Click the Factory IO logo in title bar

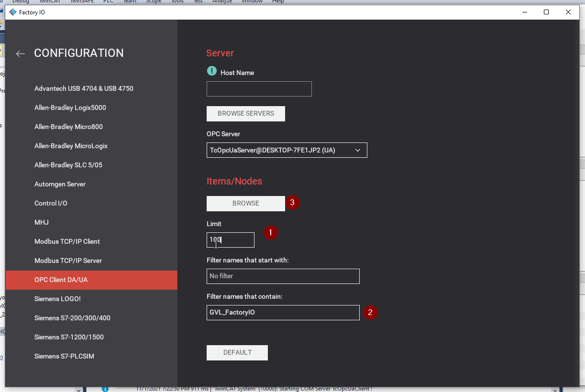[13, 12]
